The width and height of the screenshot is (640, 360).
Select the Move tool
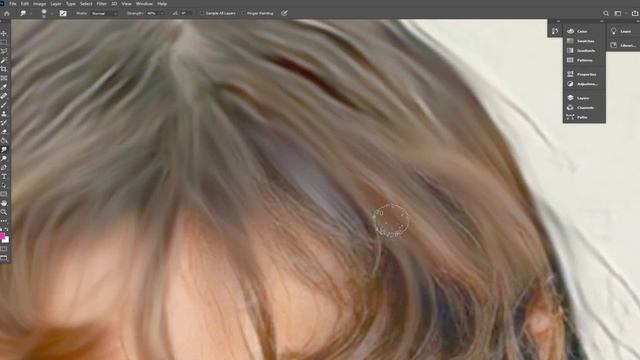pos(4,33)
